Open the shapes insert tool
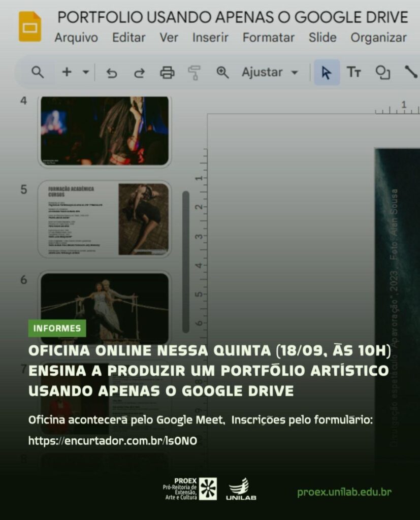 tap(382, 73)
